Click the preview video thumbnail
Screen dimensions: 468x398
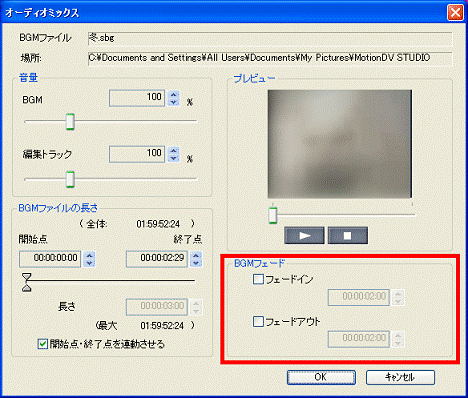(340, 144)
